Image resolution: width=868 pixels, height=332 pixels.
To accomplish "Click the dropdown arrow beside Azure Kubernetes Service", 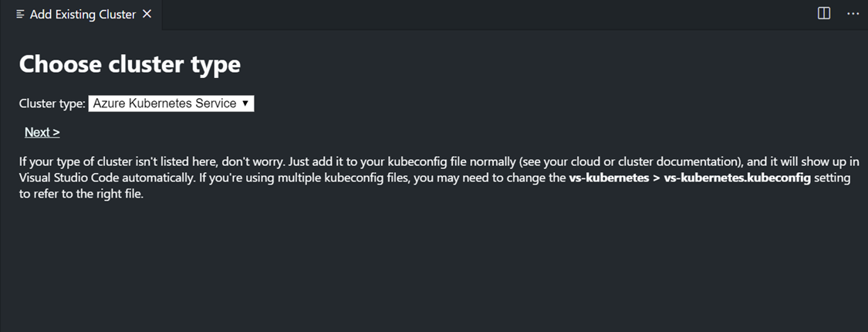I will pyautogui.click(x=245, y=103).
